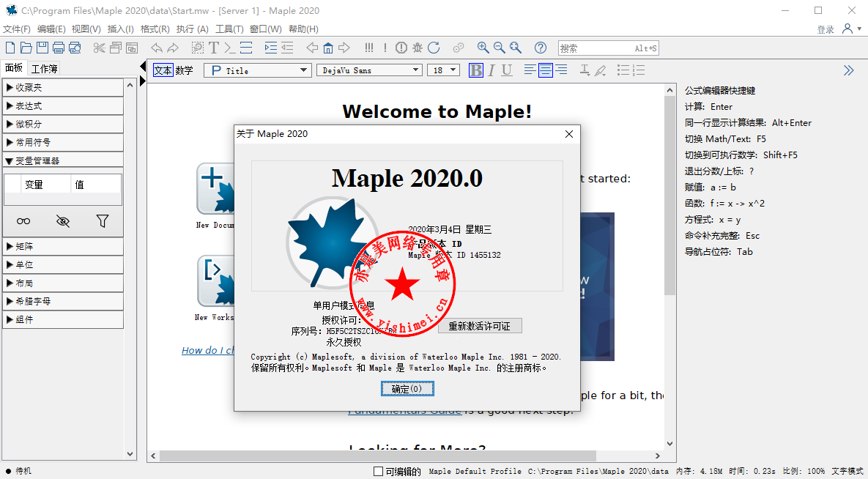868x479 pixels.
Task: Toggle bold text formatting
Action: click(476, 70)
